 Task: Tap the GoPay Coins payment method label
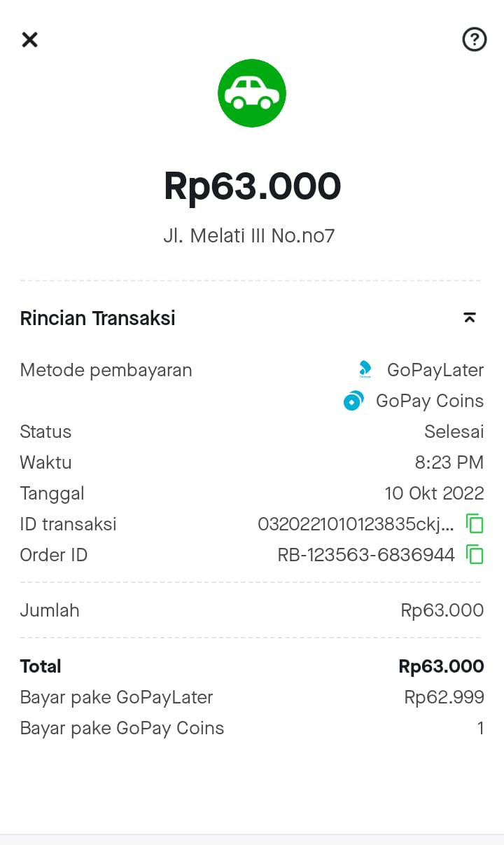tap(429, 401)
